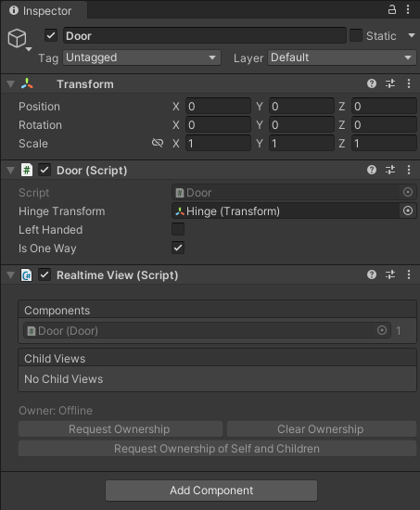Open Realtime View preset settings icon
The width and height of the screenshot is (420, 510).
(x=390, y=274)
